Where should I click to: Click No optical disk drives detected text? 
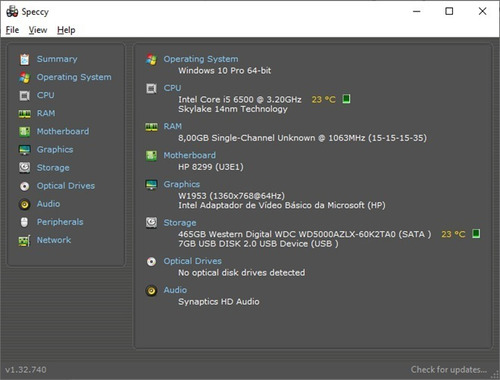pyautogui.click(x=242, y=273)
